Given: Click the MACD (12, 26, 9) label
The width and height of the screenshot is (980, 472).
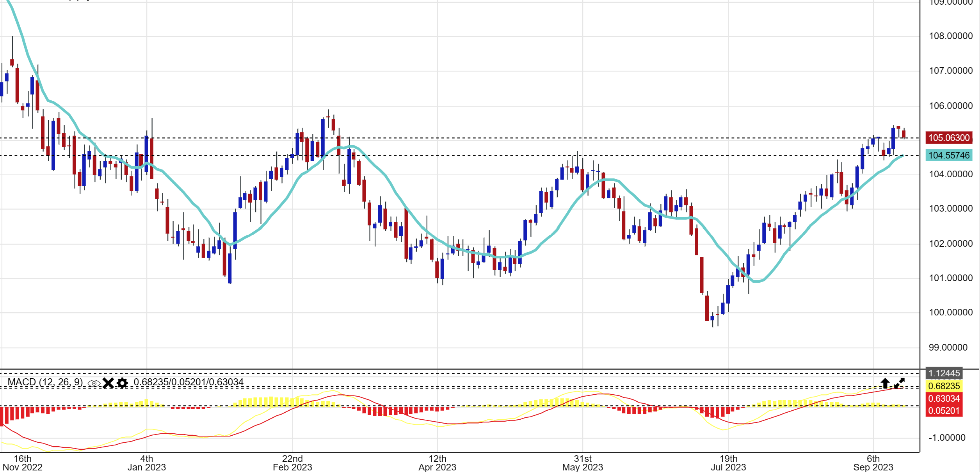Looking at the screenshot, I should [45, 382].
